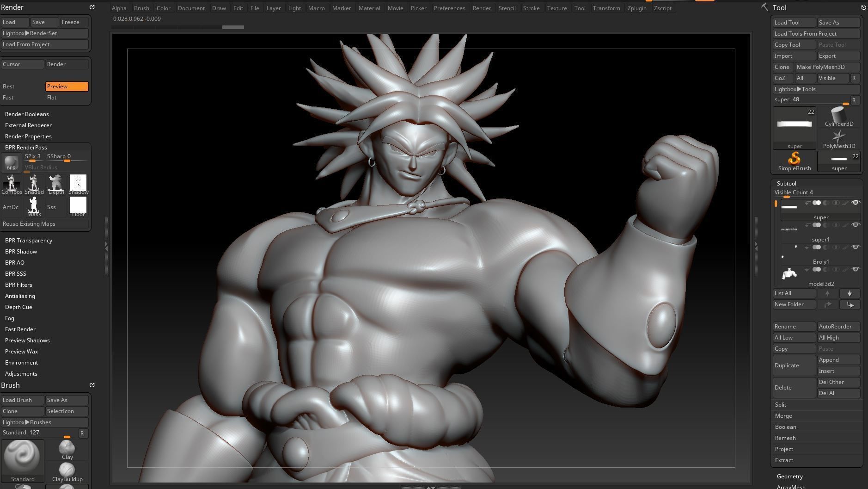Select the ClayBuildup brush
This screenshot has height=489, width=868.
(x=67, y=472)
